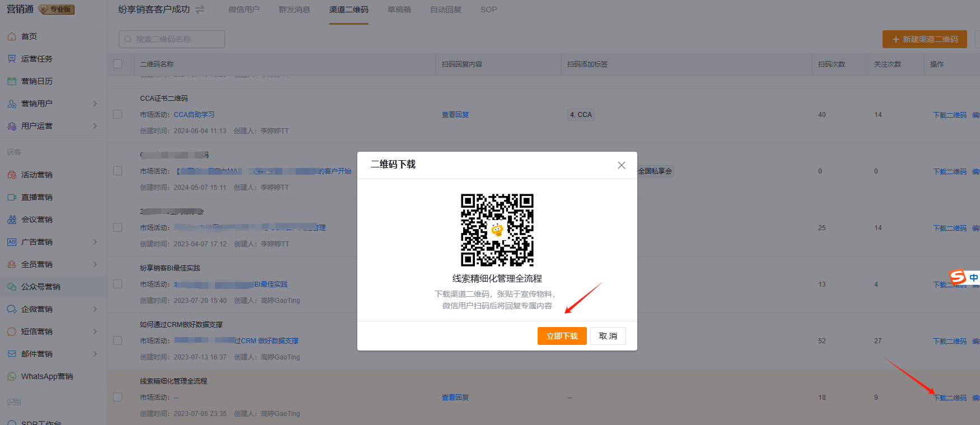Expand the 邮件营销 submenu chevron

point(95,354)
